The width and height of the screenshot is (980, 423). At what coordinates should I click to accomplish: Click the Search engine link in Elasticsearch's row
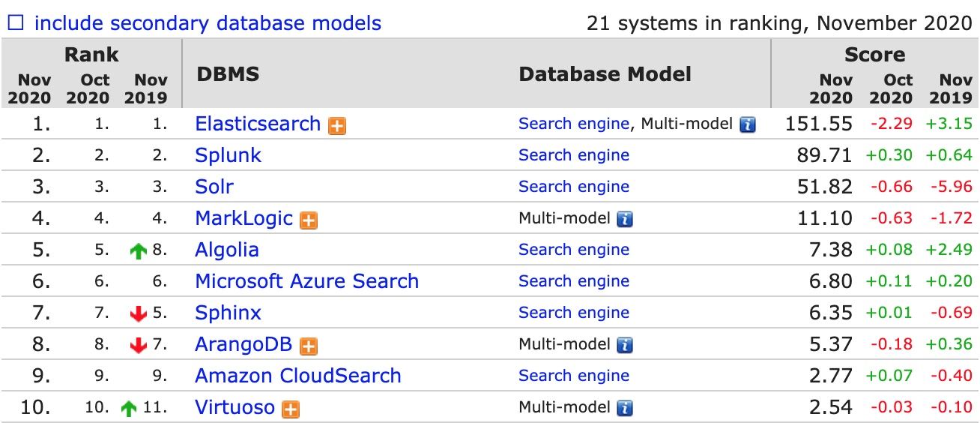tap(574, 124)
